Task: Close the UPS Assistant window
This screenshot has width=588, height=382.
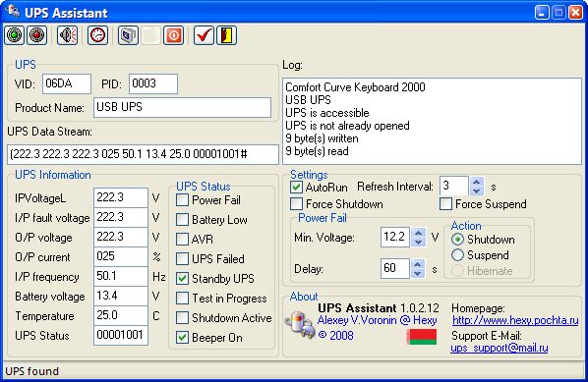Action: tap(575, 13)
